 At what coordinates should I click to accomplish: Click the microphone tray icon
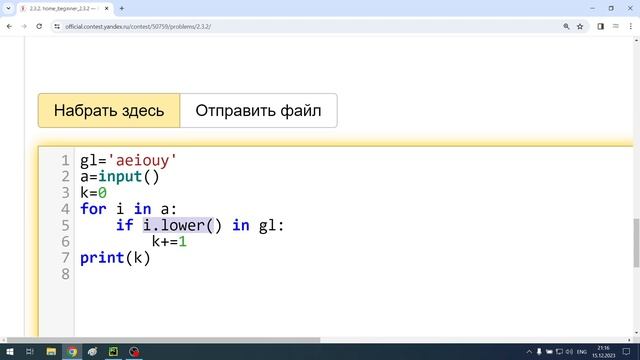[539, 351]
